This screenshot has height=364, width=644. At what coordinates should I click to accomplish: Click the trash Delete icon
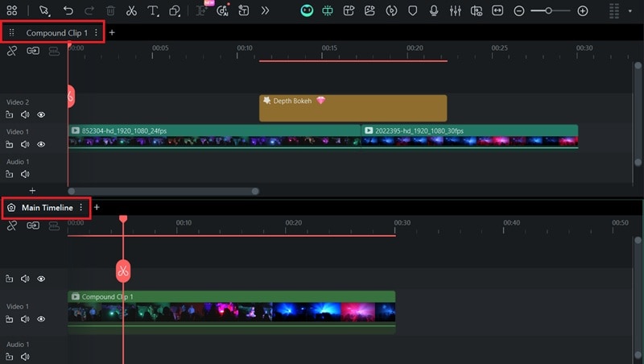pos(110,10)
